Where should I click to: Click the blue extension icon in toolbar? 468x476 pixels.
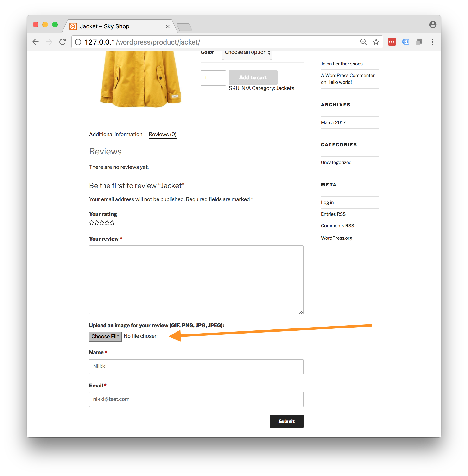[405, 42]
